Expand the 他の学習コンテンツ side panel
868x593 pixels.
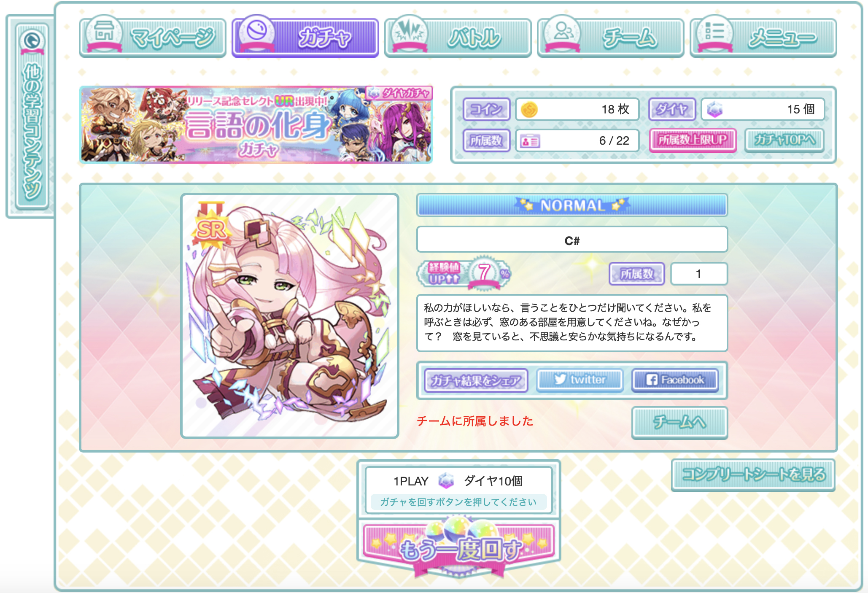[32, 117]
